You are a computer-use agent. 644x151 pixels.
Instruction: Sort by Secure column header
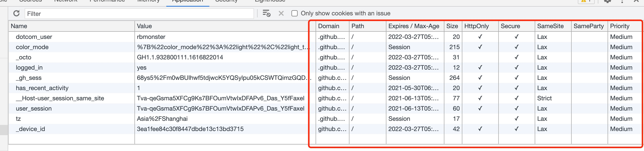(516, 26)
